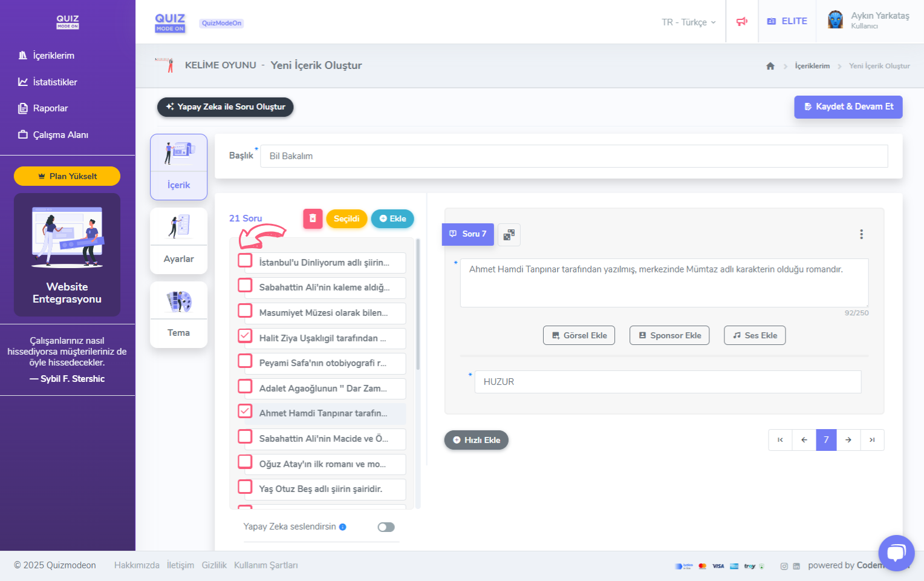Open the Aykın Yarkataş user menu
Viewport: 924px width, 581px height.
pyautogui.click(x=869, y=21)
